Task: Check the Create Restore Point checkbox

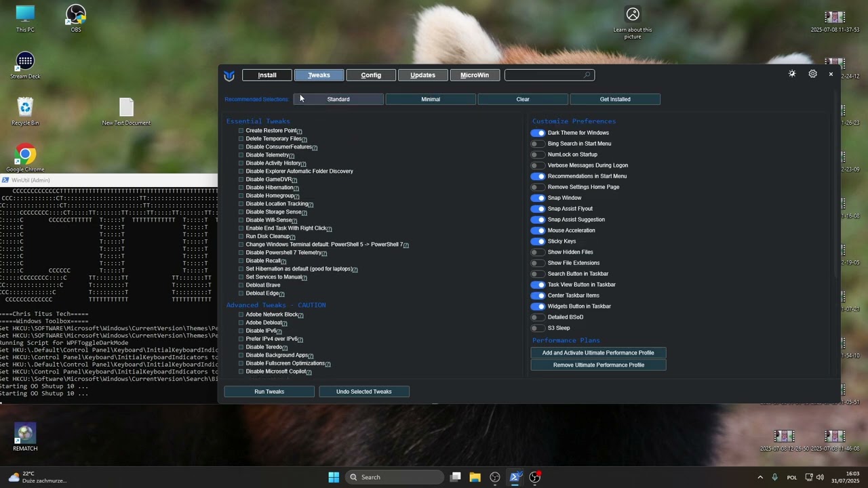Action: [x=241, y=131]
